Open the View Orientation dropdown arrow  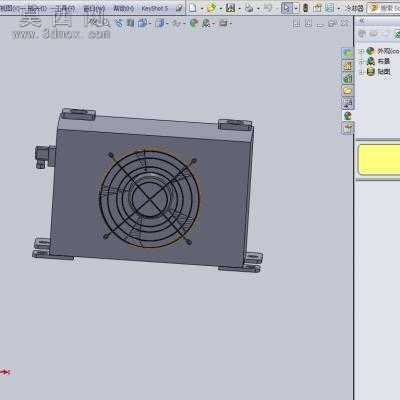tap(150, 23)
